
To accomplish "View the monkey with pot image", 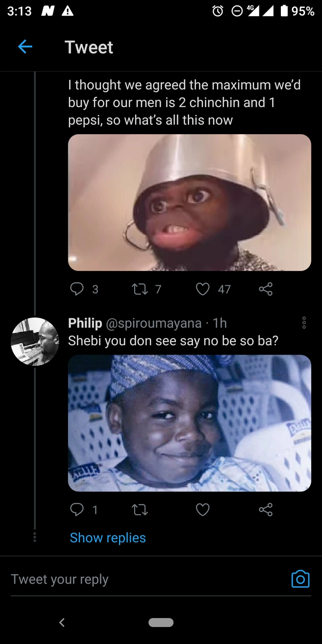I will (190, 203).
